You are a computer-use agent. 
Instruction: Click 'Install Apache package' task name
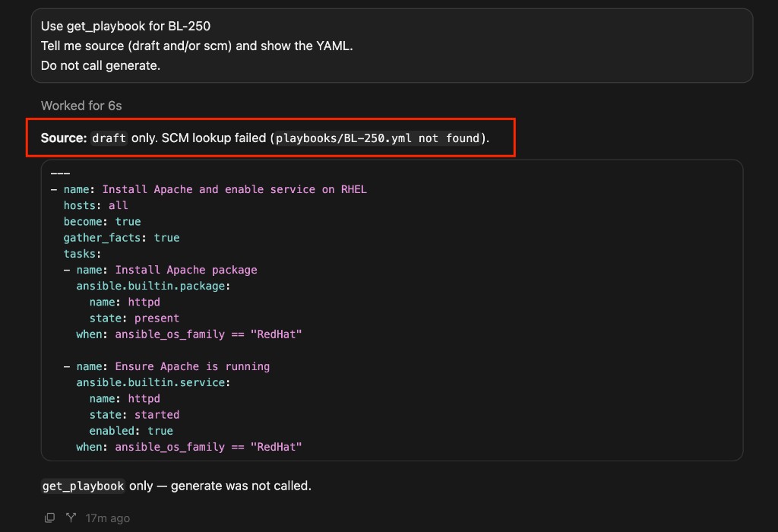(186, 270)
